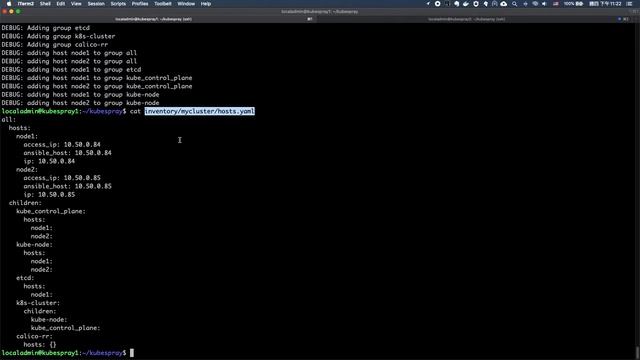This screenshot has height=360, width=640.
Task: Click the bottom command prompt cursor
Action: click(132, 353)
